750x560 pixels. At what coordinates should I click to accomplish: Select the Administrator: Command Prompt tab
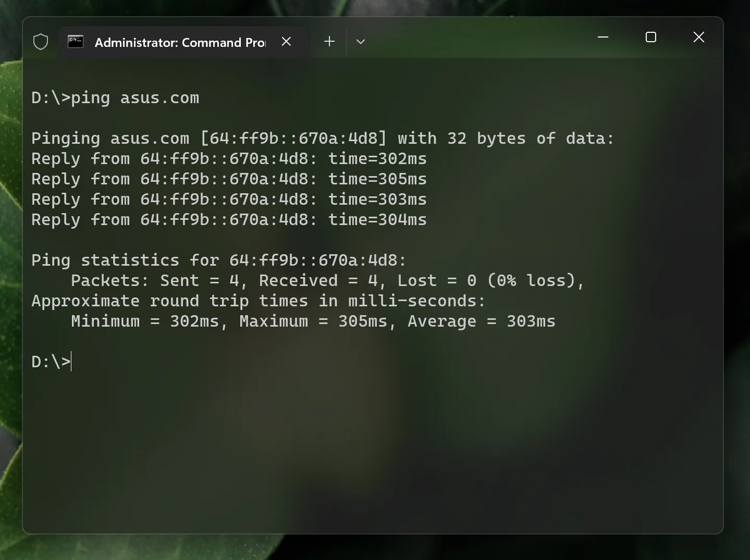[183, 42]
